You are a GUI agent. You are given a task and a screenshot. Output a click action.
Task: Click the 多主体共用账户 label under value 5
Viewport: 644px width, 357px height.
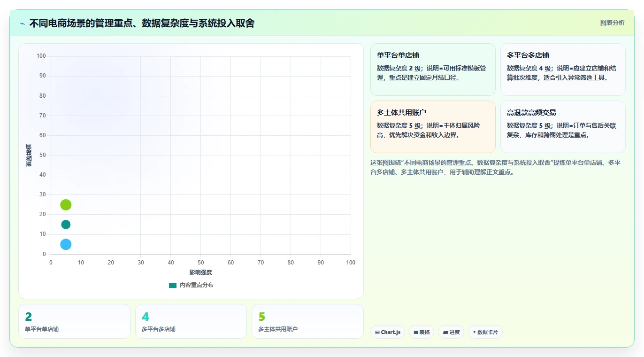click(x=278, y=329)
